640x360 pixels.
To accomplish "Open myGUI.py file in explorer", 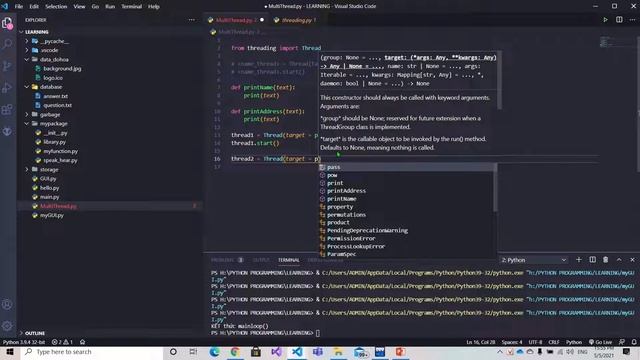I will click(x=51, y=216).
